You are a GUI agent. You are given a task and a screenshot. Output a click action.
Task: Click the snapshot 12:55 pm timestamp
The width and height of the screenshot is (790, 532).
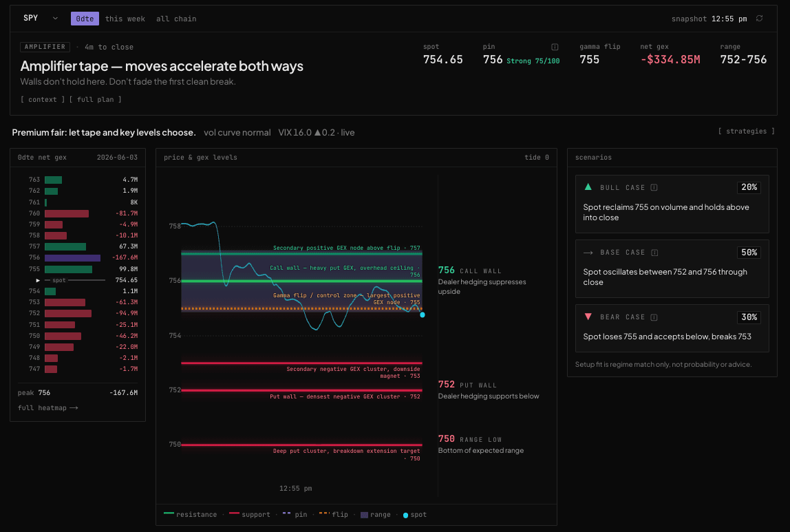709,19
